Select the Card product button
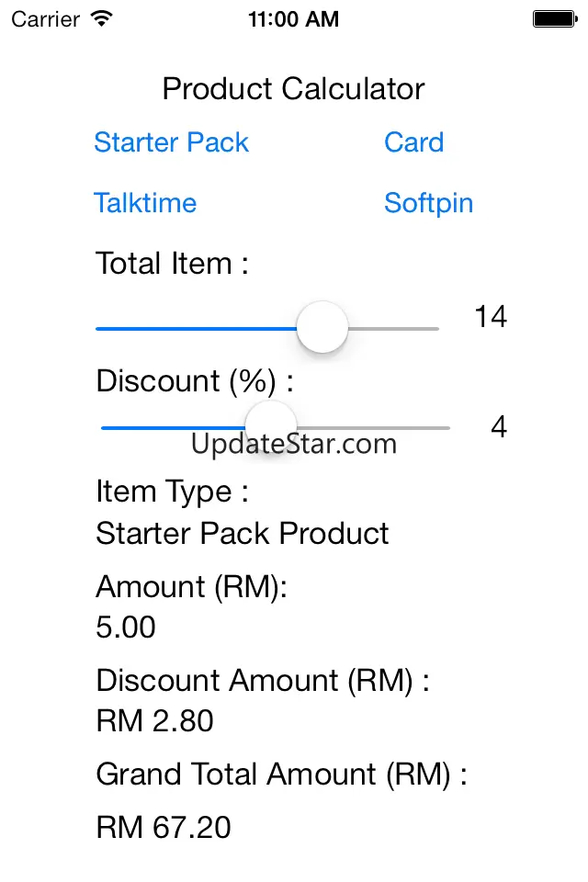 (x=413, y=142)
